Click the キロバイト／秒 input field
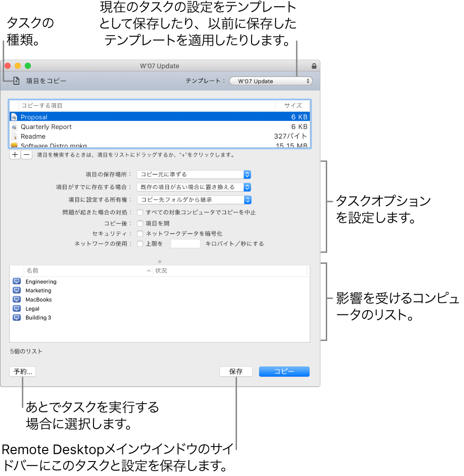This screenshot has height=476, width=464. tap(186, 244)
